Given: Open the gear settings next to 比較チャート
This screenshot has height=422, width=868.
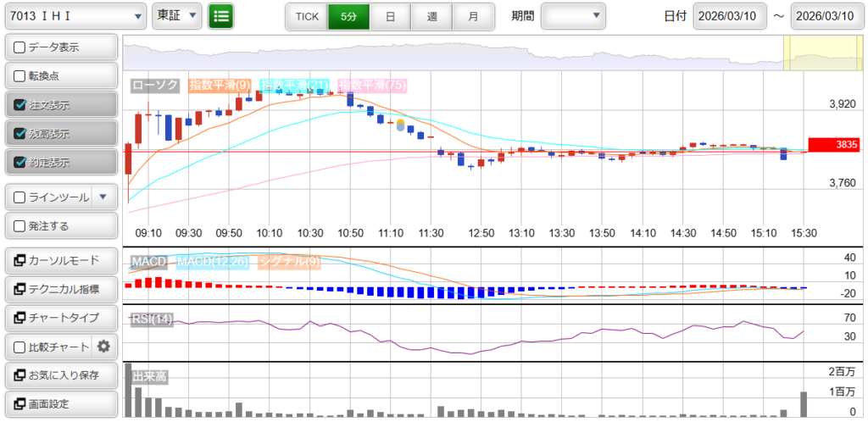Looking at the screenshot, I should [104, 347].
